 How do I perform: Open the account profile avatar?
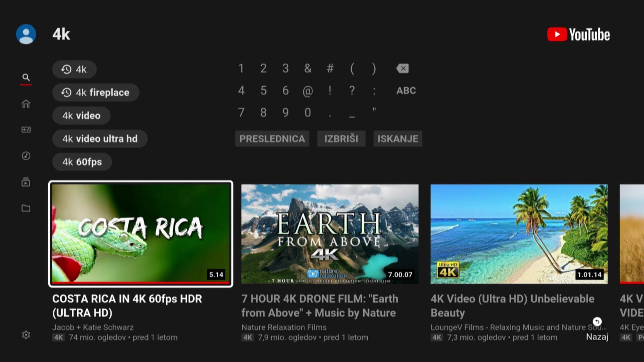click(26, 34)
